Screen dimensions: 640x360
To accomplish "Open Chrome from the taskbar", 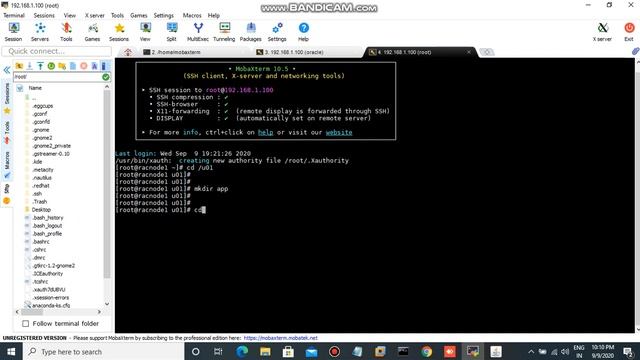I will coord(427,352).
